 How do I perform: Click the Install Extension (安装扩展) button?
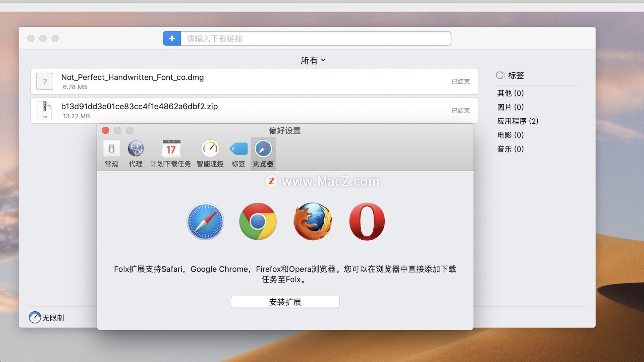[285, 302]
